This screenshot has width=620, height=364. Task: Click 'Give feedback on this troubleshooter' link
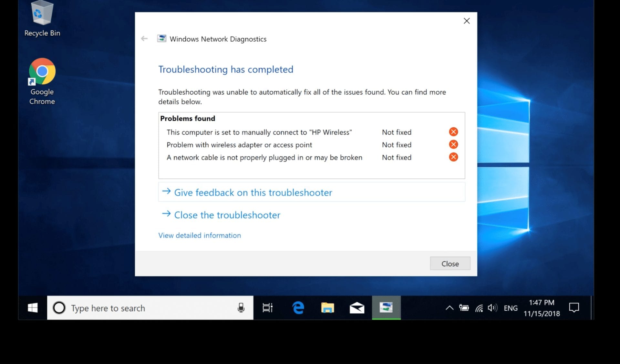click(x=253, y=192)
